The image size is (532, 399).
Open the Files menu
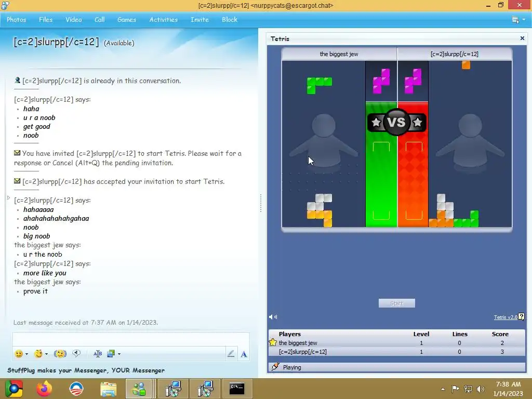coord(46,20)
